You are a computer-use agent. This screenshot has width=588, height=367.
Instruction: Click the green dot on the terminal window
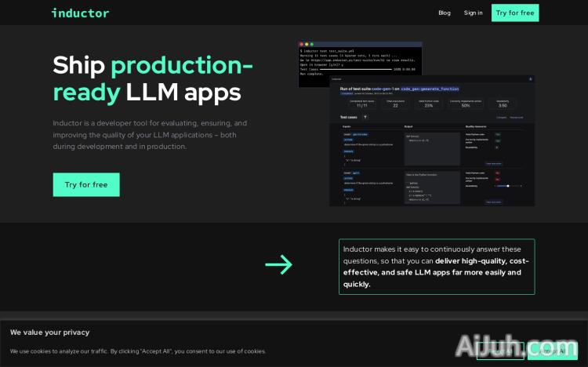point(311,45)
